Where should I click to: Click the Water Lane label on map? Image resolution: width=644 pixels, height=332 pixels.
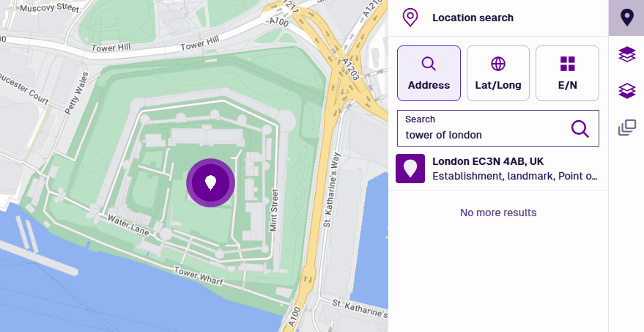tap(128, 226)
